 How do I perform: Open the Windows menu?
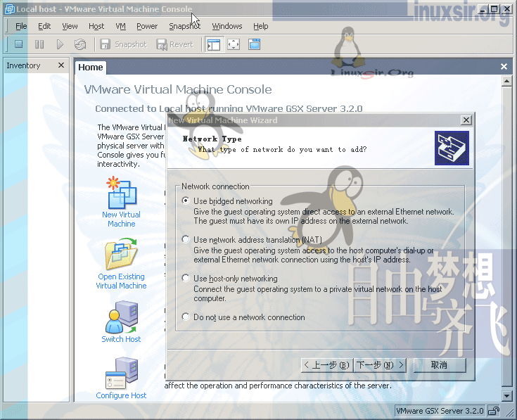[x=226, y=26]
